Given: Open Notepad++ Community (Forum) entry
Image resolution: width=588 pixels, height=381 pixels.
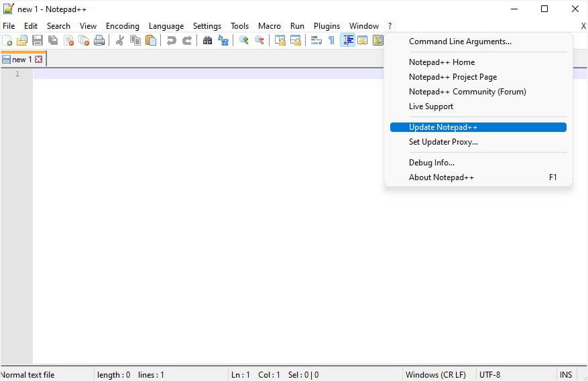Looking at the screenshot, I should pyautogui.click(x=478, y=92).
